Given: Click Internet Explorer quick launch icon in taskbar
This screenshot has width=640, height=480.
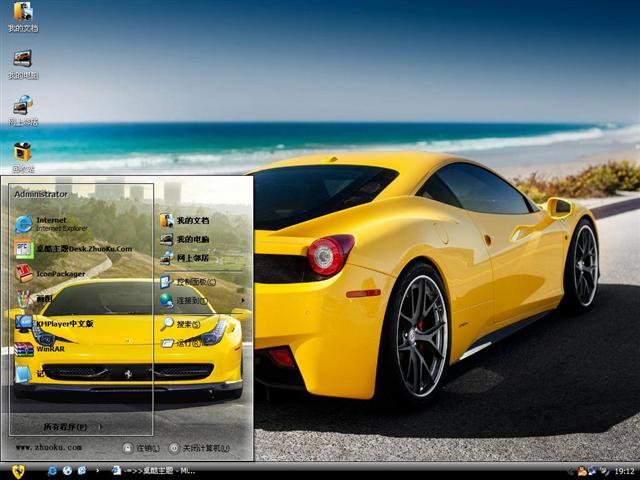Looking at the screenshot, I should click(51, 470).
